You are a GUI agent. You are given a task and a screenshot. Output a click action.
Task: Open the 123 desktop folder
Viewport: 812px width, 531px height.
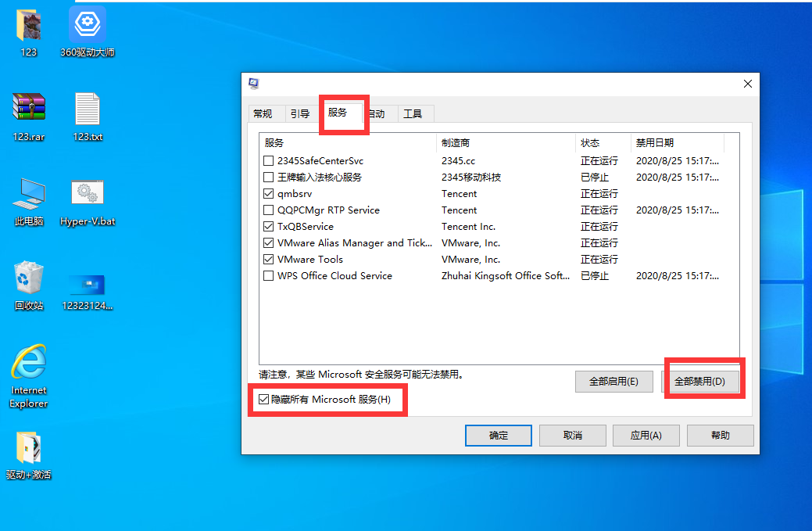29,24
